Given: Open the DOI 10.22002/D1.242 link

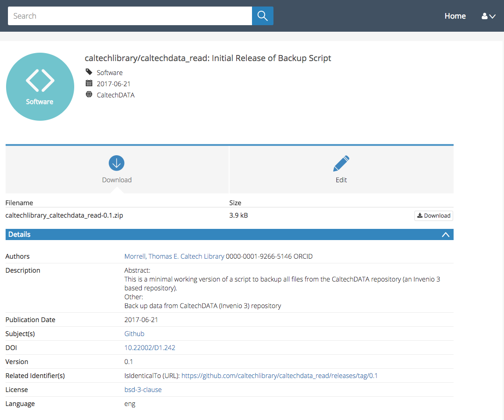Looking at the screenshot, I should [150, 348].
